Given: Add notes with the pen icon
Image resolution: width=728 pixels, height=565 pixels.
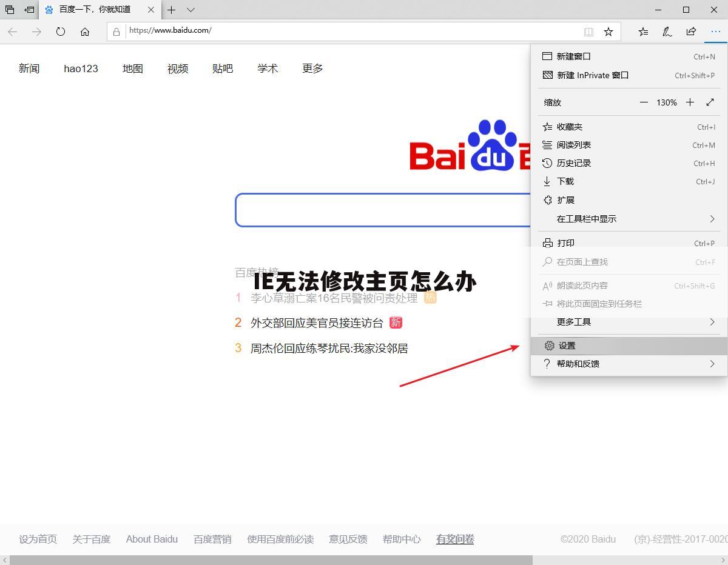Looking at the screenshot, I should click(667, 32).
